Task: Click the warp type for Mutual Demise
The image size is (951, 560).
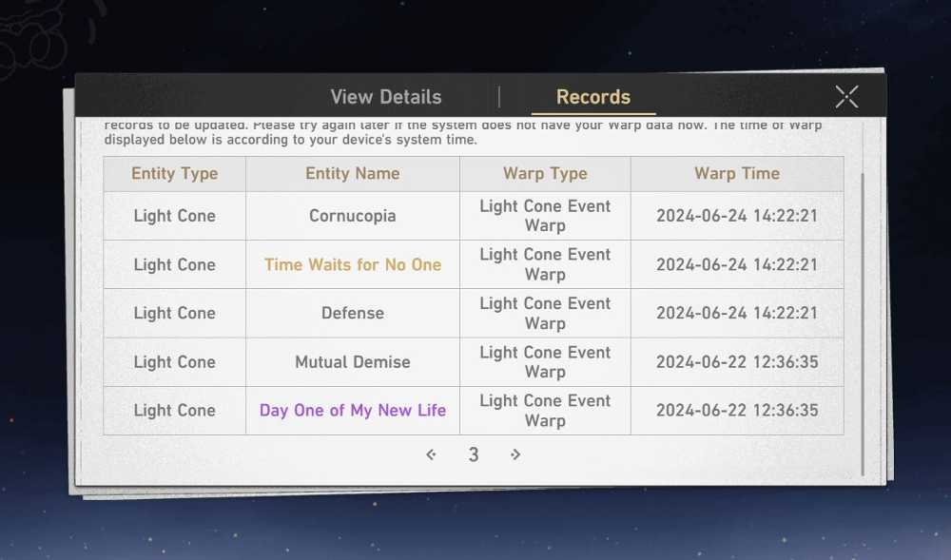Action: click(545, 362)
